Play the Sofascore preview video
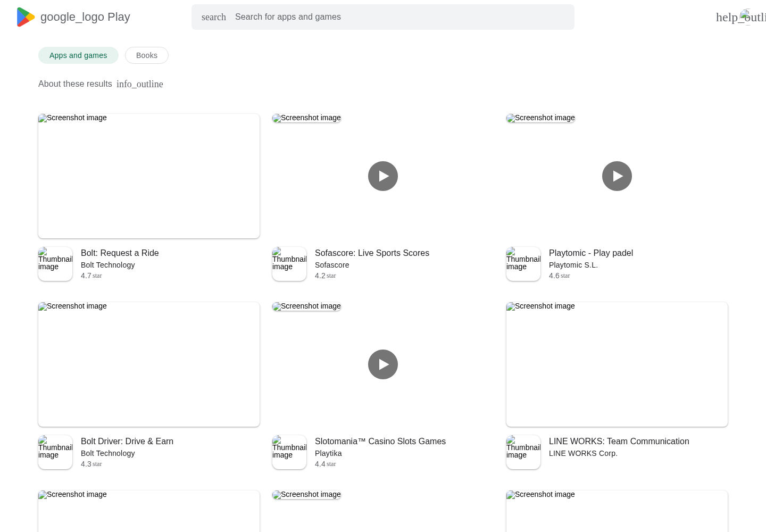Viewport: 766px width, 532px height. coord(383,176)
